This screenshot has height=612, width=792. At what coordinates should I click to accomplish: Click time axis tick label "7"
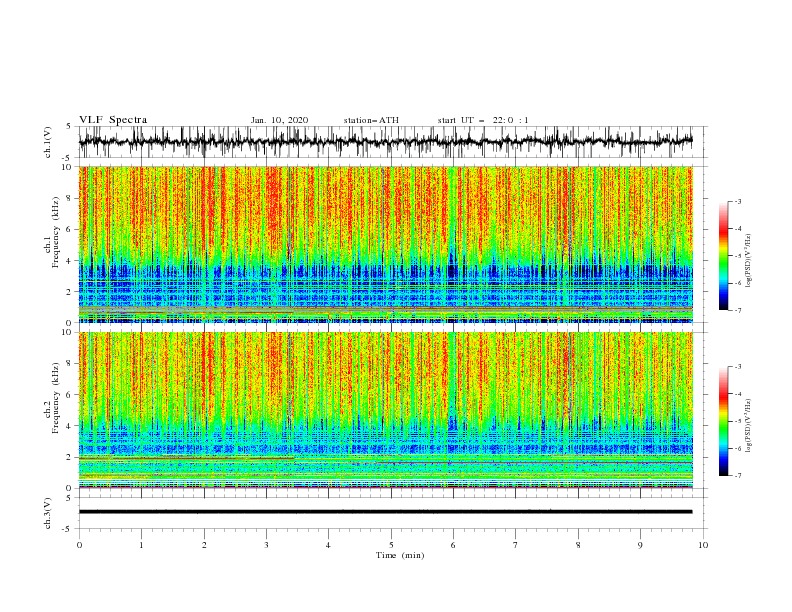tap(516, 545)
